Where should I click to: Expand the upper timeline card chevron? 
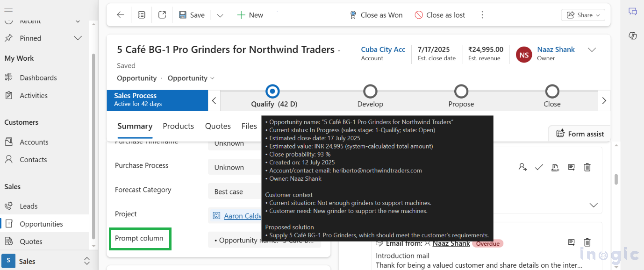(594, 205)
